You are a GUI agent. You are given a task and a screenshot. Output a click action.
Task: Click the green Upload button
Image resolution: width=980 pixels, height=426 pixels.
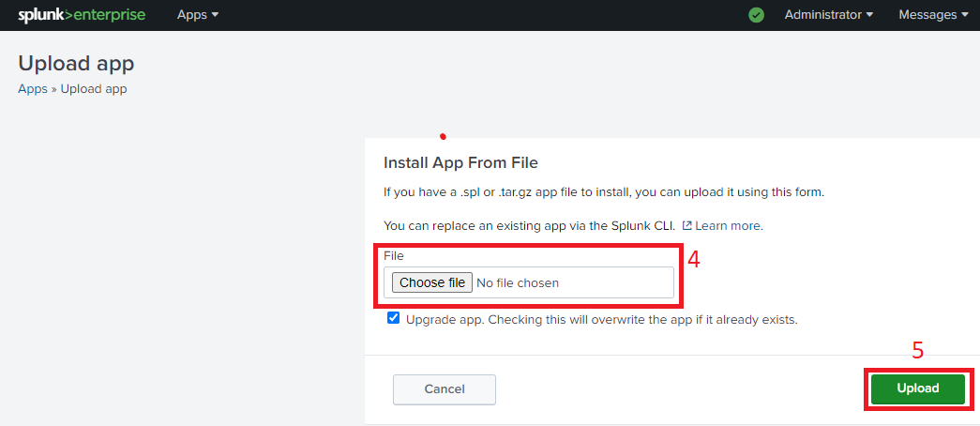pos(917,388)
